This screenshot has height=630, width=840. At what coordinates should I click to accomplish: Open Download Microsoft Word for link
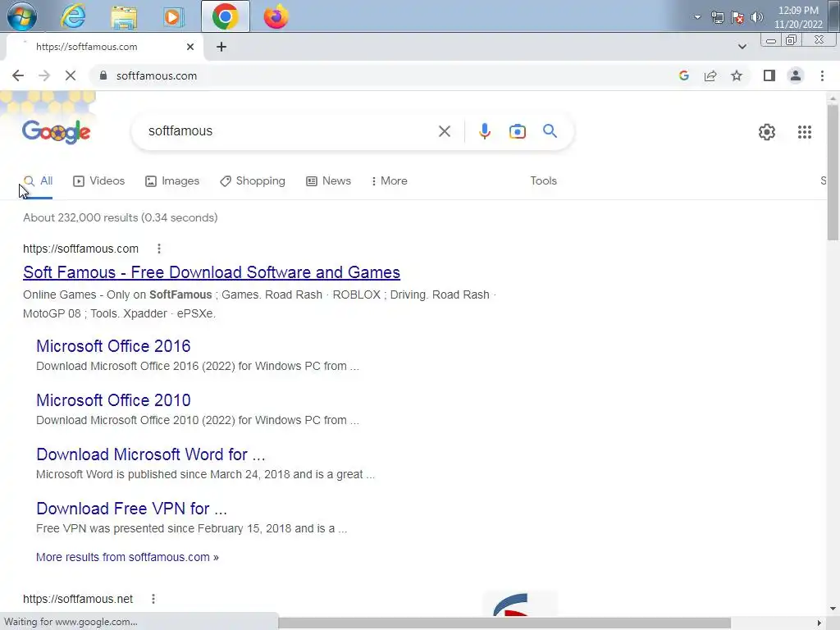coord(151,454)
